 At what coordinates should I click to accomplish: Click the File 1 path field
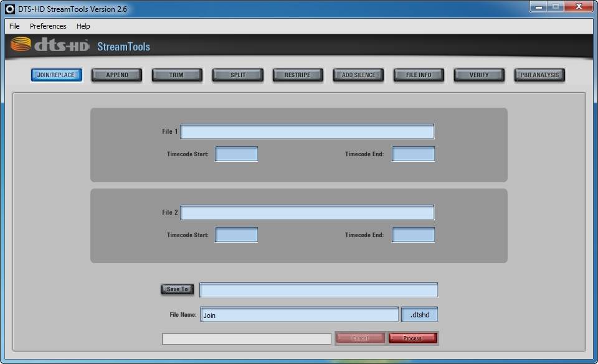point(307,131)
